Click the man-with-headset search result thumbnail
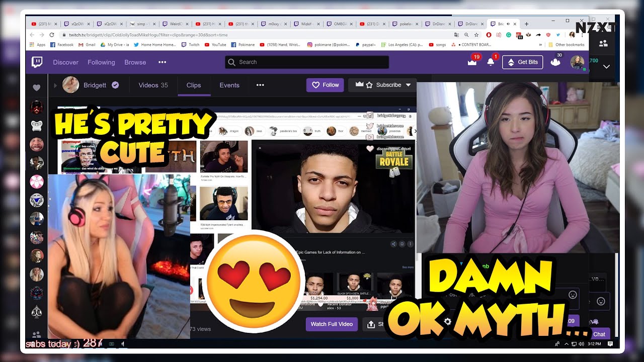Screen dimensions: 644x362 [224, 204]
